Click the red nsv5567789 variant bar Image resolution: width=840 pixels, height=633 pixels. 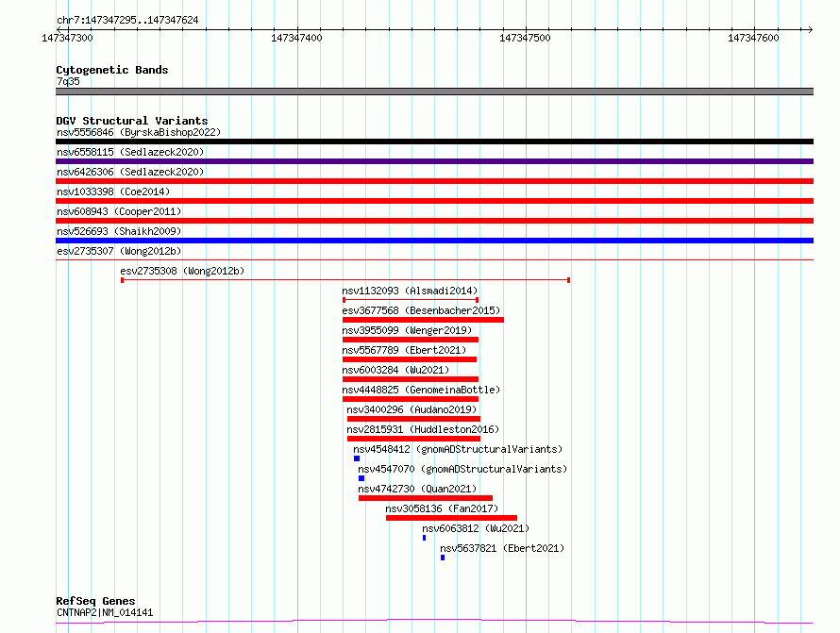click(410, 359)
